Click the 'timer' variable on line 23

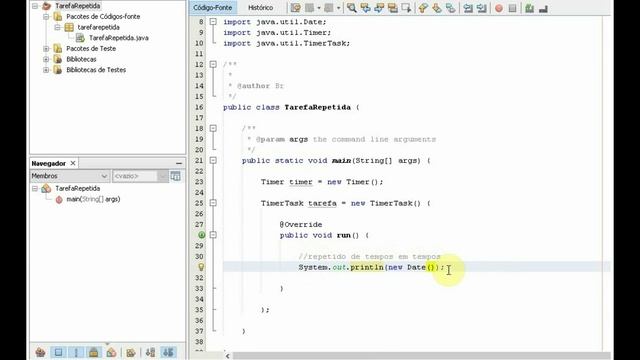[x=300, y=182]
